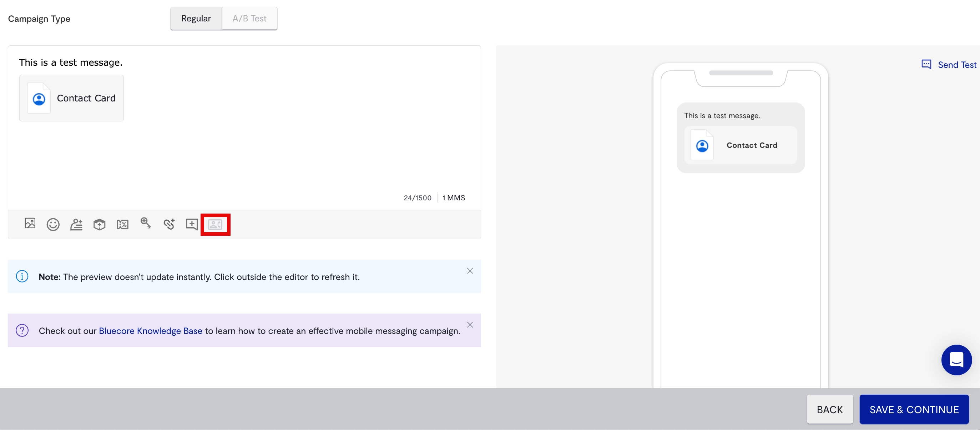This screenshot has width=980, height=430.
Task: Click Send Test
Action: coord(949,65)
